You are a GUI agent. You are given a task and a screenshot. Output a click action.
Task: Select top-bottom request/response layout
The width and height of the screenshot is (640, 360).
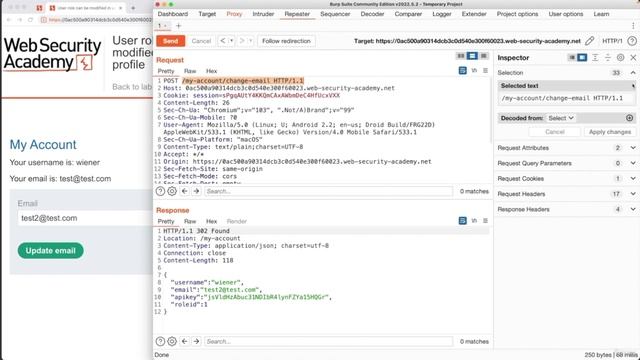click(x=472, y=56)
